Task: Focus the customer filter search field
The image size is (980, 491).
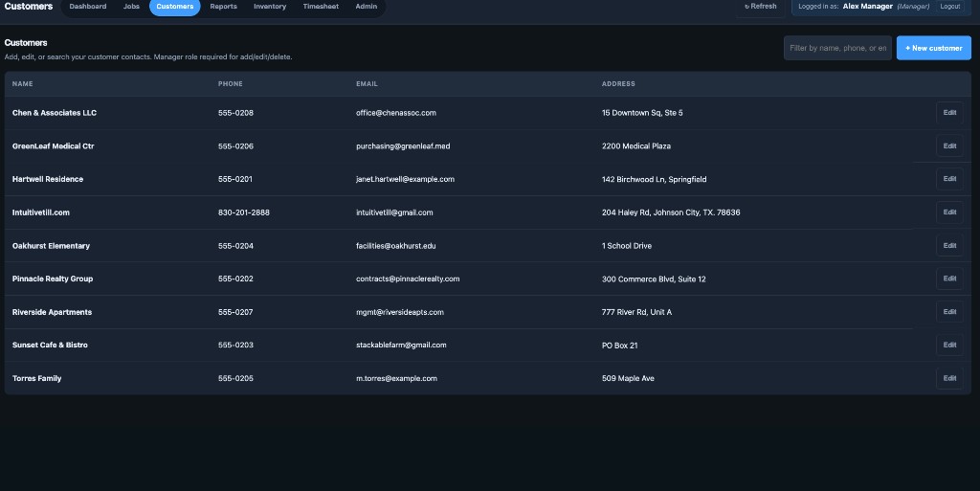Action: (837, 48)
